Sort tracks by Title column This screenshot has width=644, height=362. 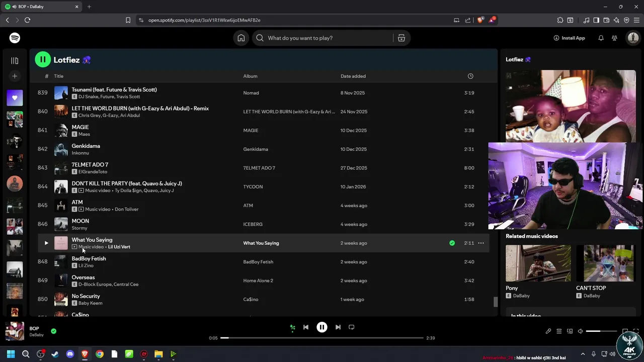(59, 76)
